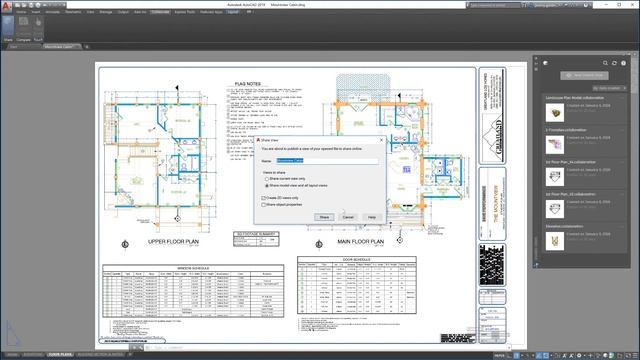This screenshot has width=640, height=360.
Task: Close the Share View dialog with X
Action: (x=382, y=140)
